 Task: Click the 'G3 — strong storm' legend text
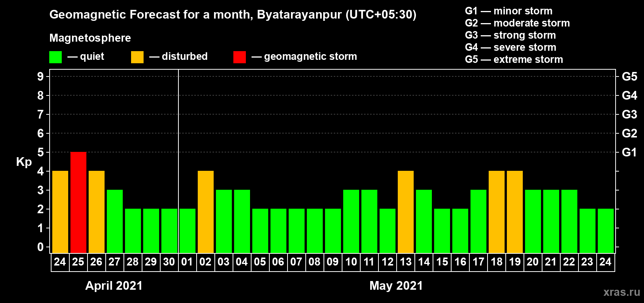point(510,35)
